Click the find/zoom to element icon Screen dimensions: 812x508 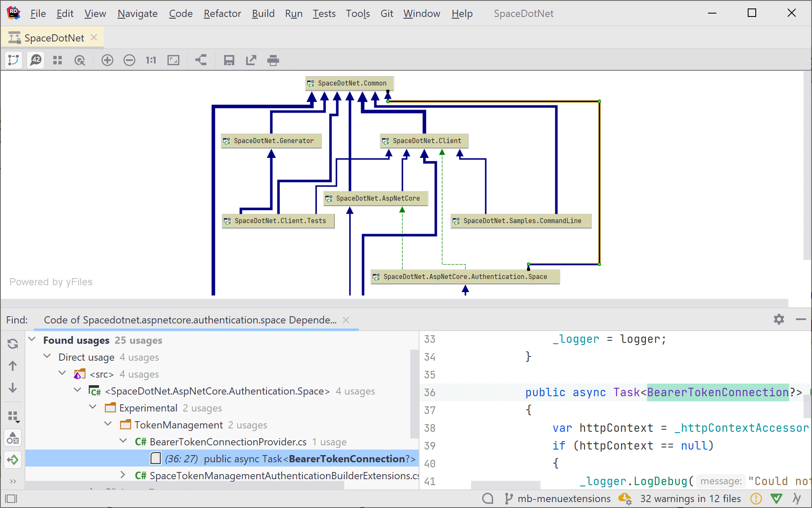(x=80, y=60)
